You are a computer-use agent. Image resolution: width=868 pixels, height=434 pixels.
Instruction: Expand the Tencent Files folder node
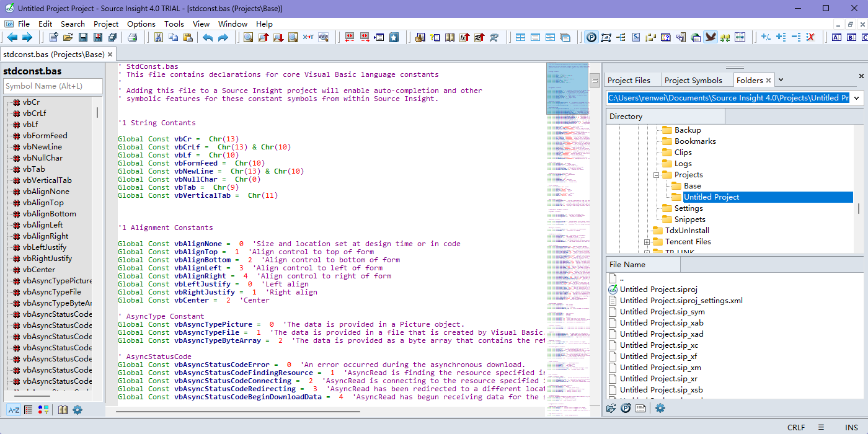(647, 242)
